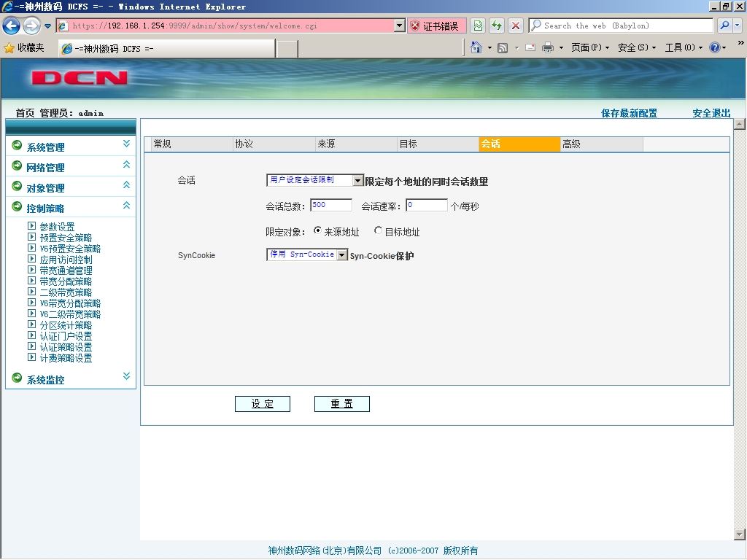
Task: Click the green icon beside 控制策略
Action: coord(17,206)
